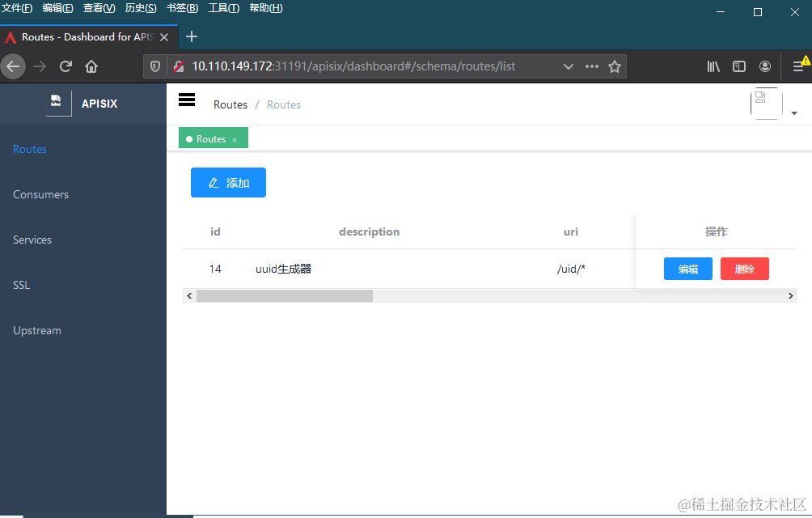Click the uri column header

point(571,231)
